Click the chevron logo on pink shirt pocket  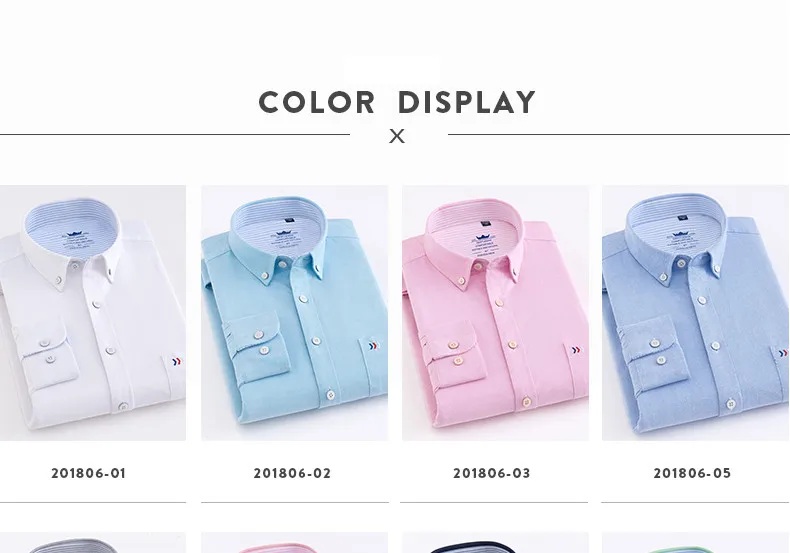tap(576, 350)
